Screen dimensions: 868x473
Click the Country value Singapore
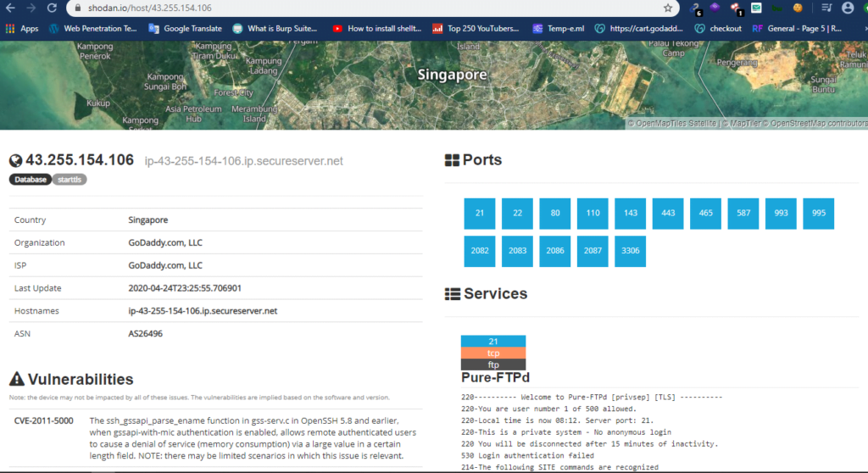[x=147, y=220]
